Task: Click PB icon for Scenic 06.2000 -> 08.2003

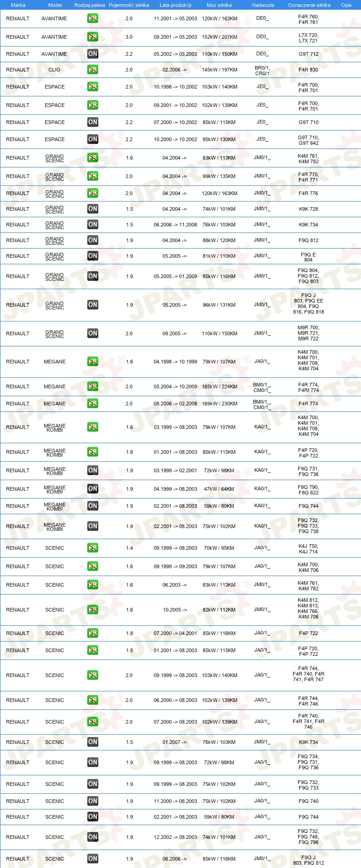Action: pos(93,700)
